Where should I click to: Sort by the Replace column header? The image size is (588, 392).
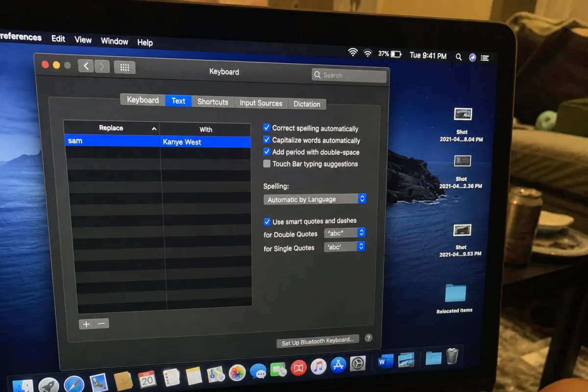(x=111, y=128)
